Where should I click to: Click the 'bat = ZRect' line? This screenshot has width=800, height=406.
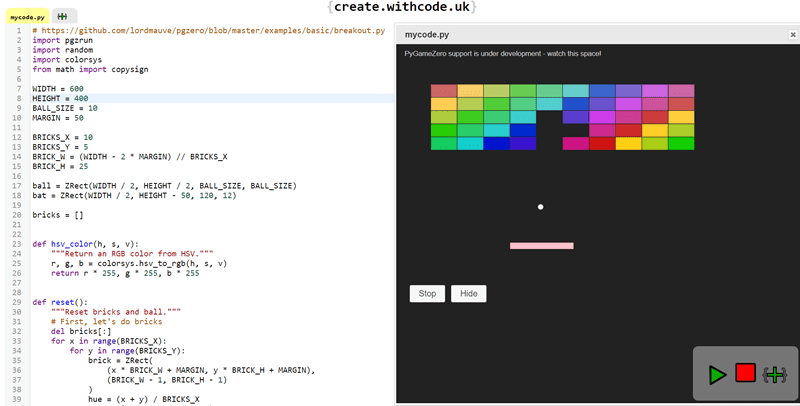tap(134, 195)
